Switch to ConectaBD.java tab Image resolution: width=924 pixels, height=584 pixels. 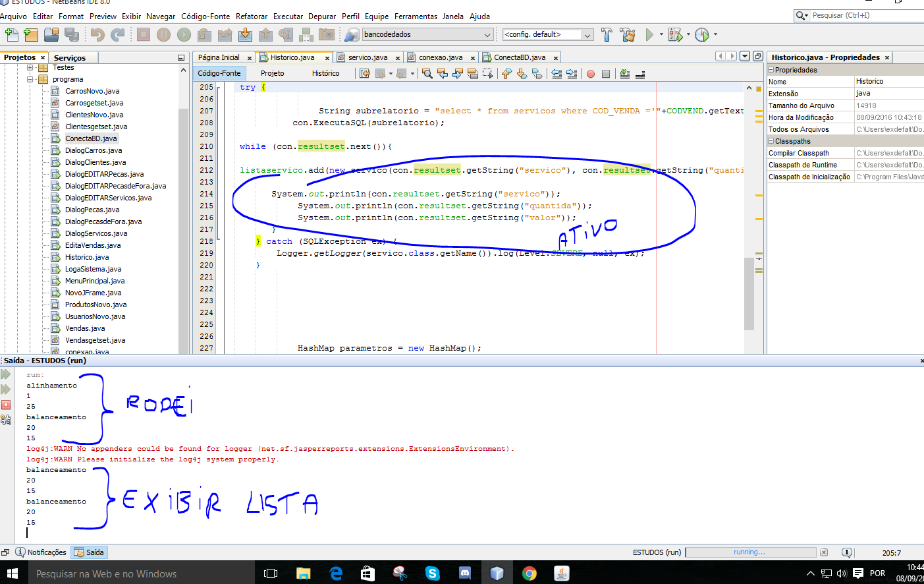tap(520, 57)
